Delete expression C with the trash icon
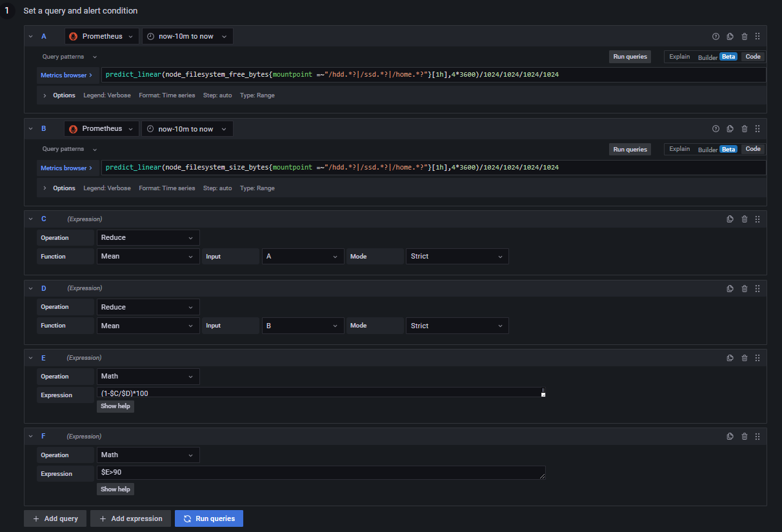782x532 pixels. (744, 219)
